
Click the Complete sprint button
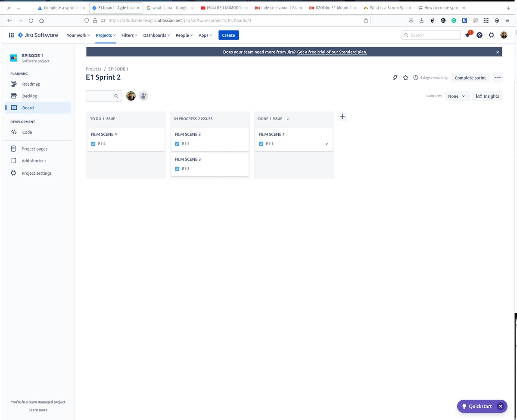tap(470, 77)
